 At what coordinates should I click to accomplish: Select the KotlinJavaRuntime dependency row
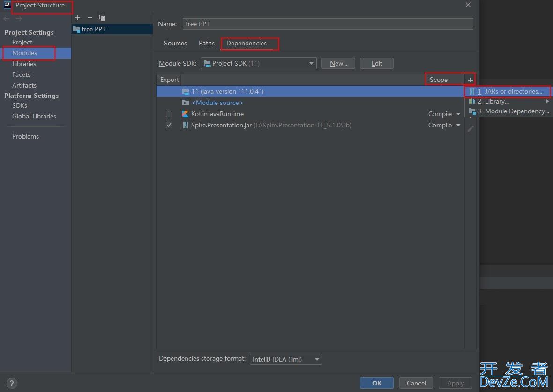click(x=310, y=114)
